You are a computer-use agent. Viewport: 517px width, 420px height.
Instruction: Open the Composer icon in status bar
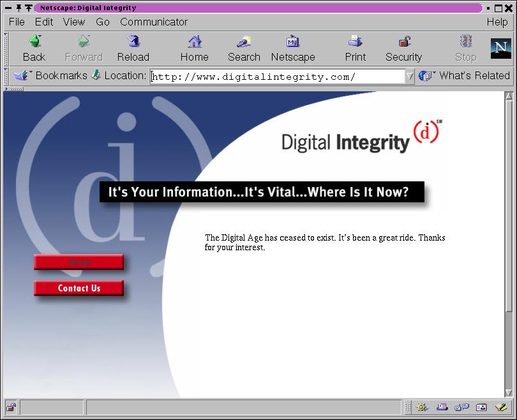click(501, 407)
